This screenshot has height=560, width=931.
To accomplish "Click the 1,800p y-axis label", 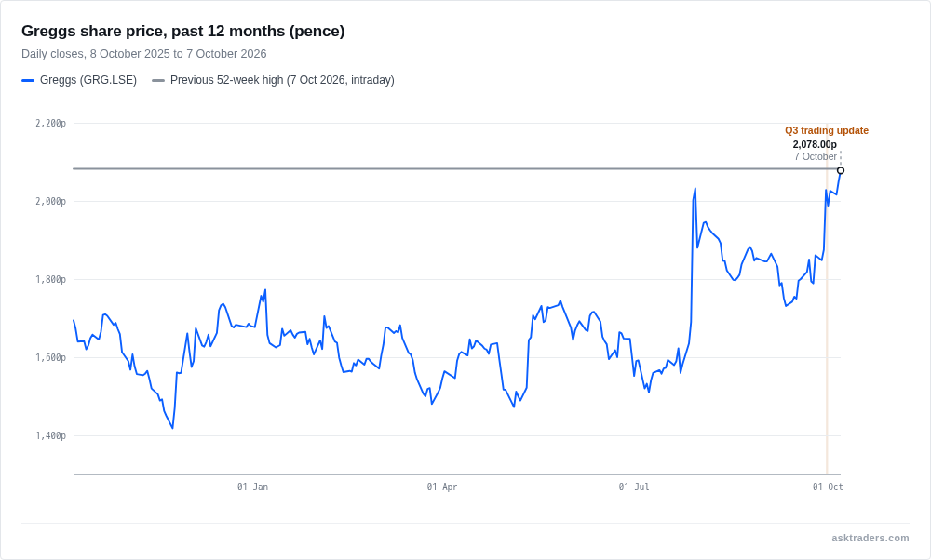I will 50,279.
